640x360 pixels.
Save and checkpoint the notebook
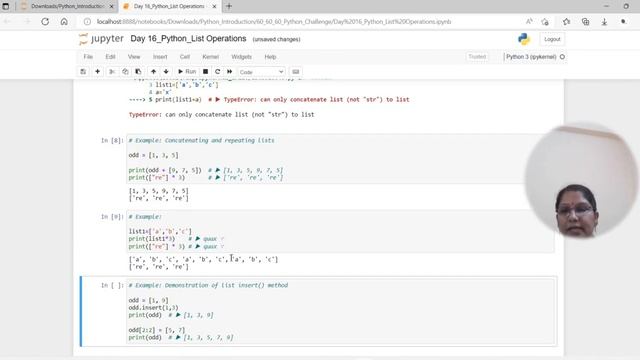click(83, 71)
